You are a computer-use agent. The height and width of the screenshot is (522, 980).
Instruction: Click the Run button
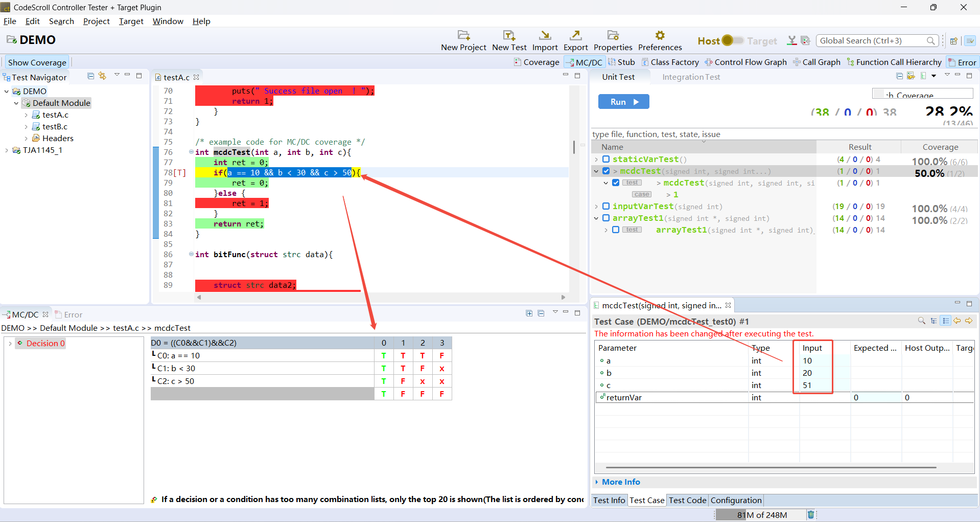click(x=623, y=102)
